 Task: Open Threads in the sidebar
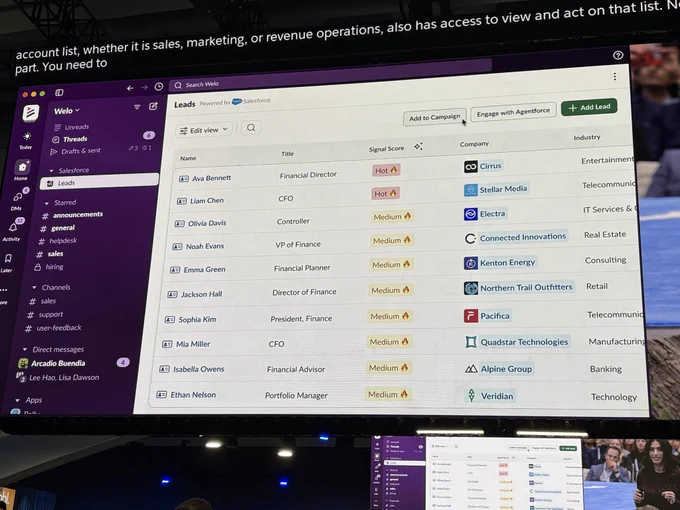point(69,139)
